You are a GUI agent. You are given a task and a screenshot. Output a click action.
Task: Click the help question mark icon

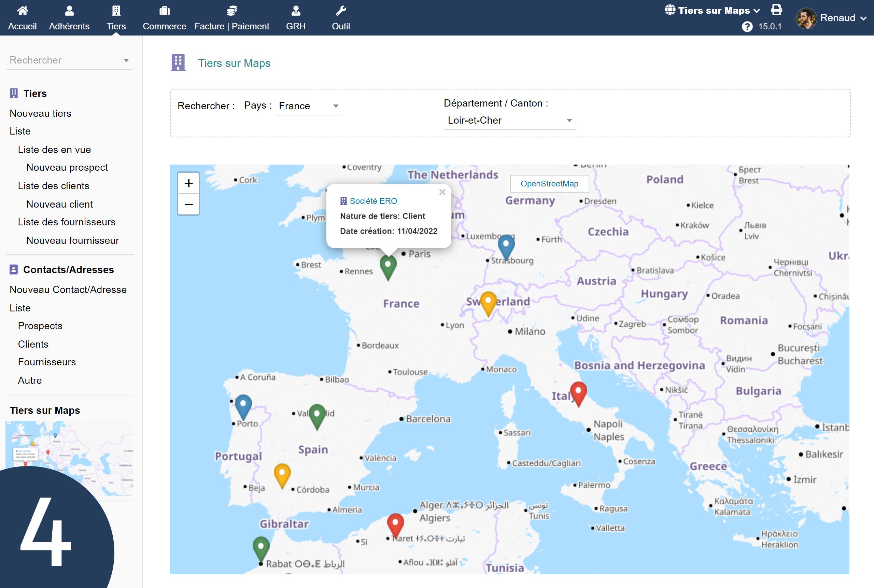tap(747, 27)
